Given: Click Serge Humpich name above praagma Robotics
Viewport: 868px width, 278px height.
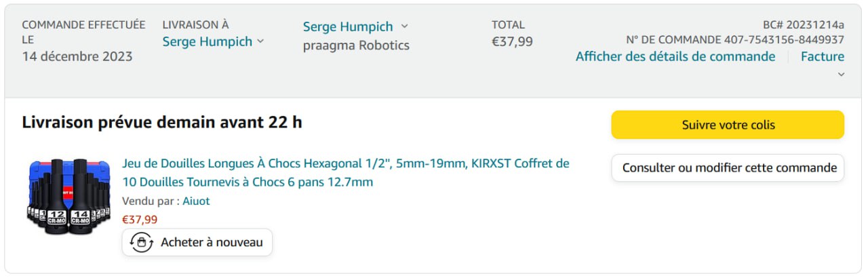Looking at the screenshot, I should point(347,26).
